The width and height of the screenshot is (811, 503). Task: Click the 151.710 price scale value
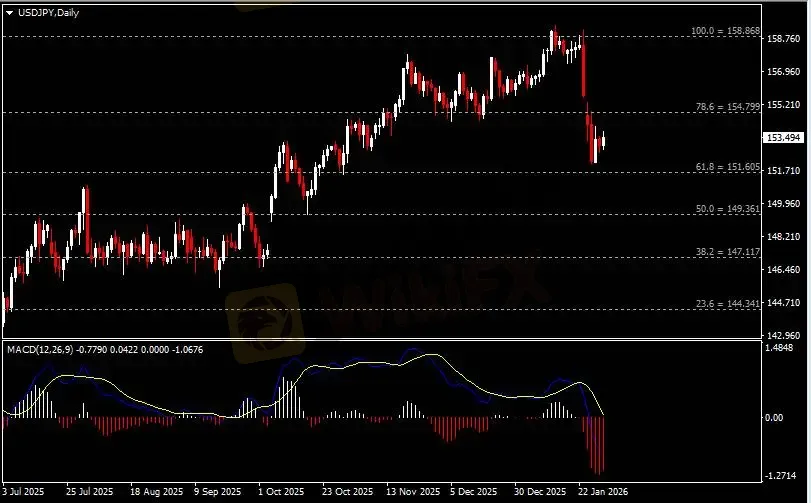pyautogui.click(x=784, y=171)
